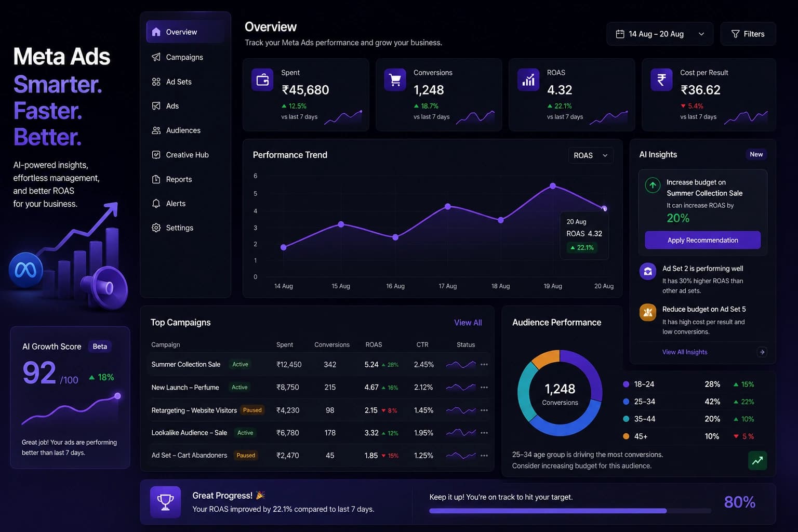
Task: Click the Ad Set – Cart Abandoners name
Action: point(189,456)
